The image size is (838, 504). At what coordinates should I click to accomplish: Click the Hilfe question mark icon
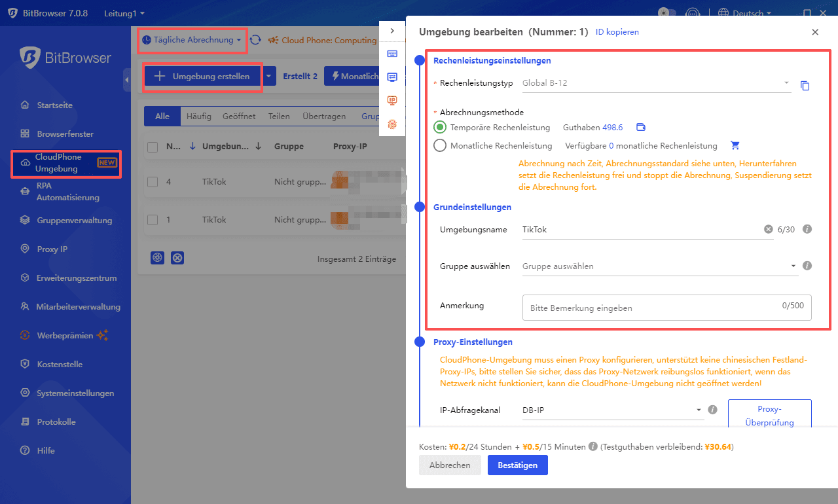coord(25,450)
